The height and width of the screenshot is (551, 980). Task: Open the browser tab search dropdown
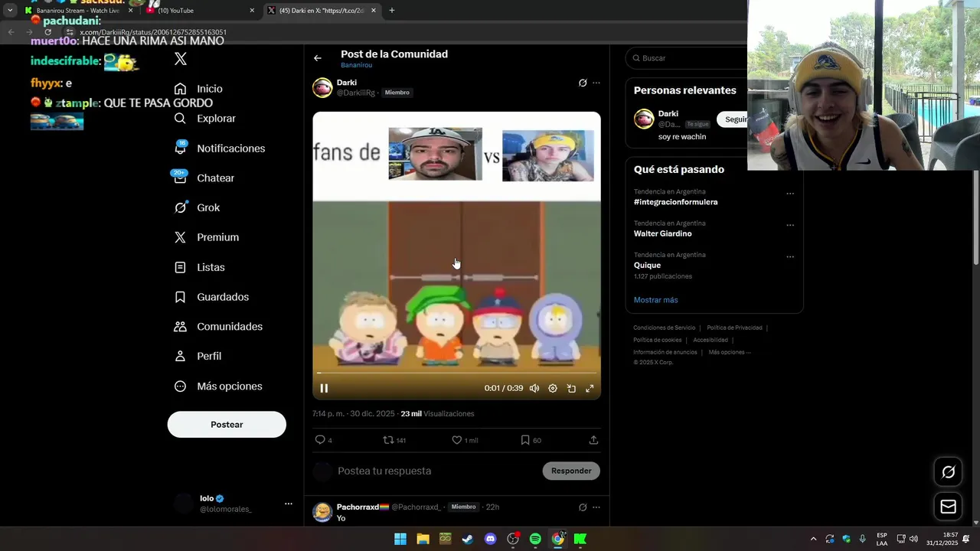point(10,11)
